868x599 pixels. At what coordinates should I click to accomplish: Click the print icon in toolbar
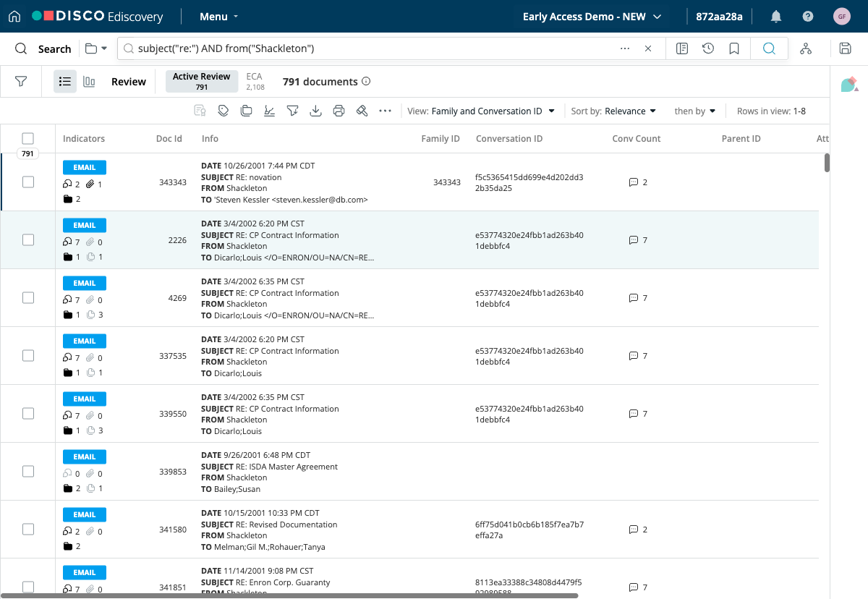coord(339,111)
